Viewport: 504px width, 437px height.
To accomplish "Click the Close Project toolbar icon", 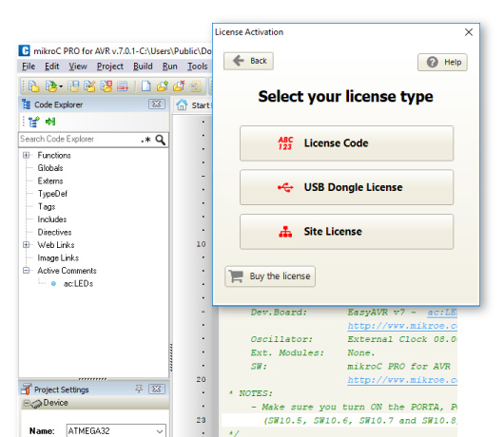I will [x=107, y=86].
